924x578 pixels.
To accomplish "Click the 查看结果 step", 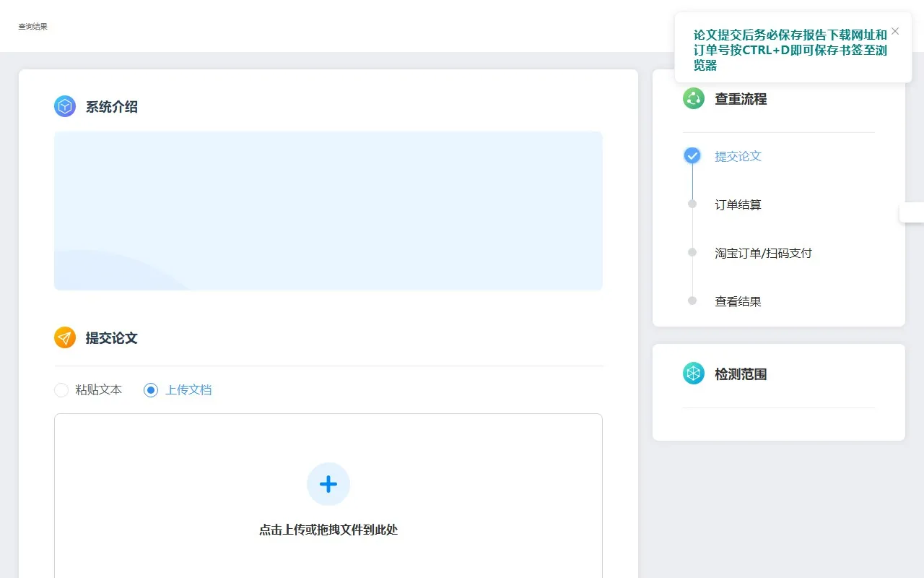I will (x=738, y=301).
